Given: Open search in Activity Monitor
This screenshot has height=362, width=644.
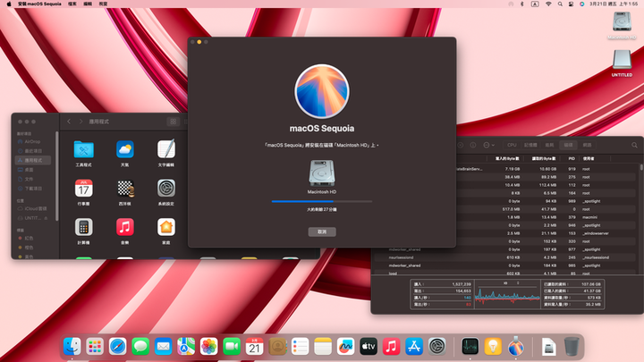Looking at the screenshot, I should [634, 145].
